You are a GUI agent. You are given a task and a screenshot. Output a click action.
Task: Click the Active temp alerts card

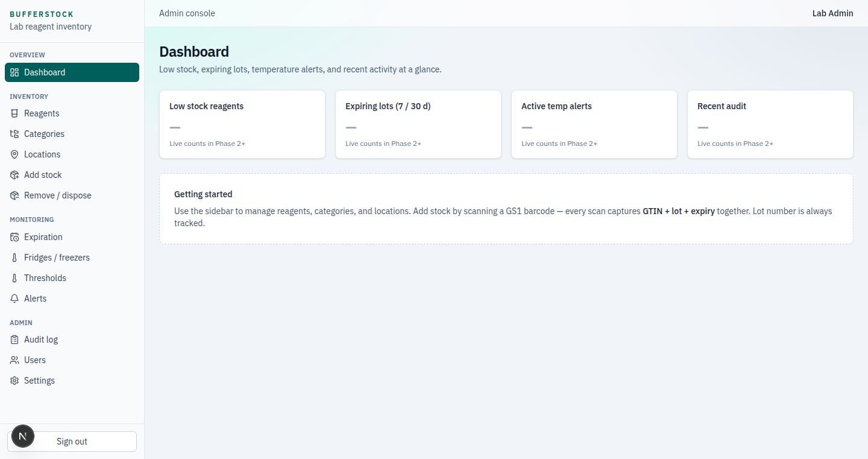tap(594, 124)
